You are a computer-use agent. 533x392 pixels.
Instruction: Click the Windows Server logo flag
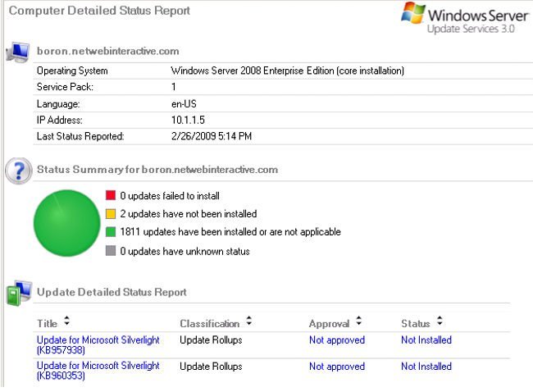click(412, 16)
